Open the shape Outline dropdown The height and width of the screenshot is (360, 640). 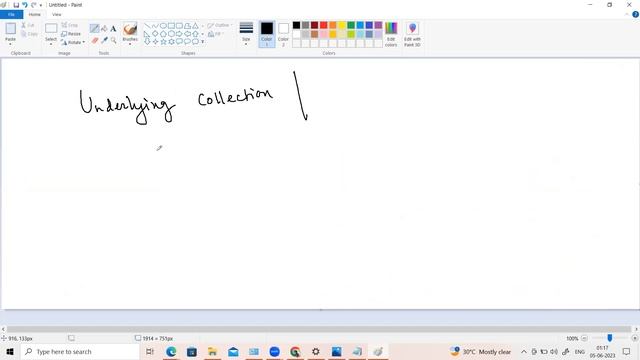[220, 25]
